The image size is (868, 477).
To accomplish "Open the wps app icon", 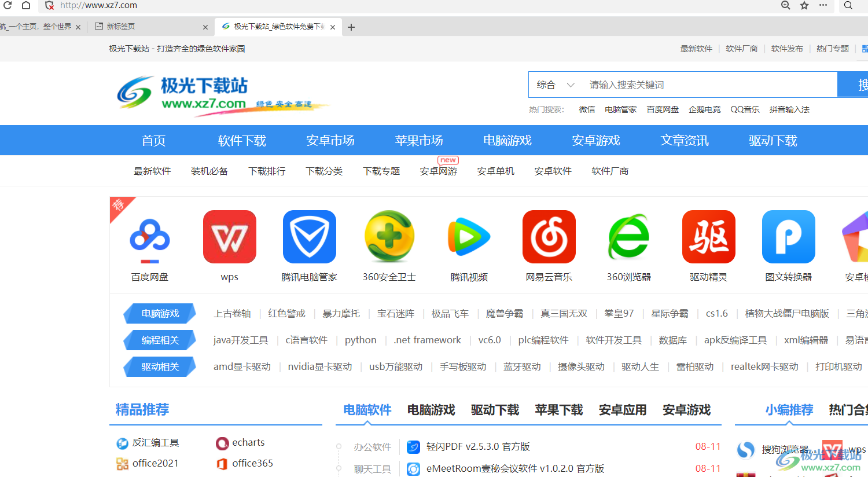I will point(230,237).
